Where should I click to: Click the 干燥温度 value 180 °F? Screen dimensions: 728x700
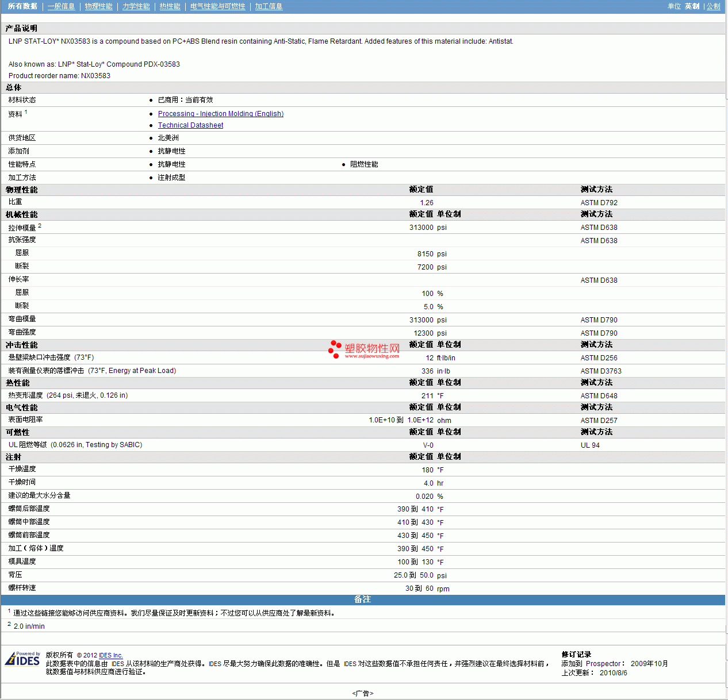[x=432, y=470]
